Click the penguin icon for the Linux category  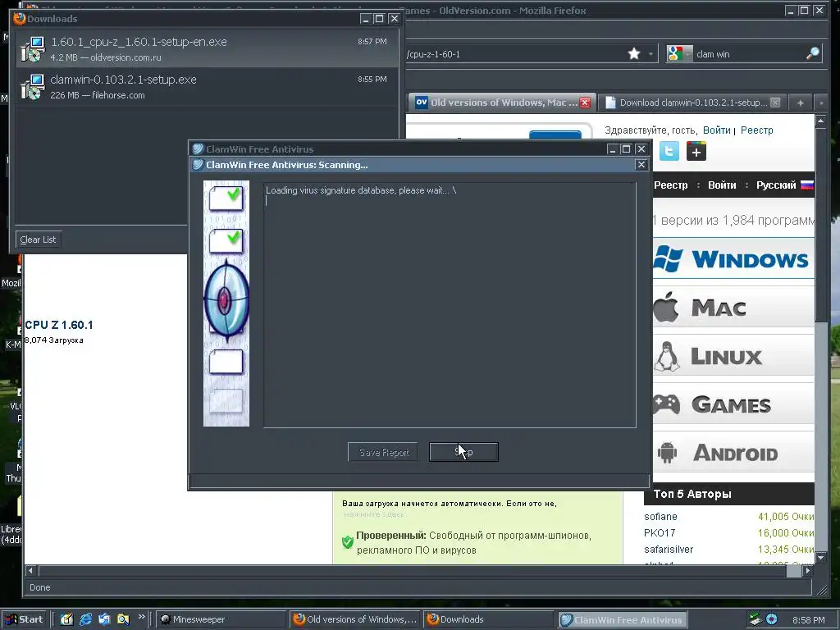pos(666,356)
